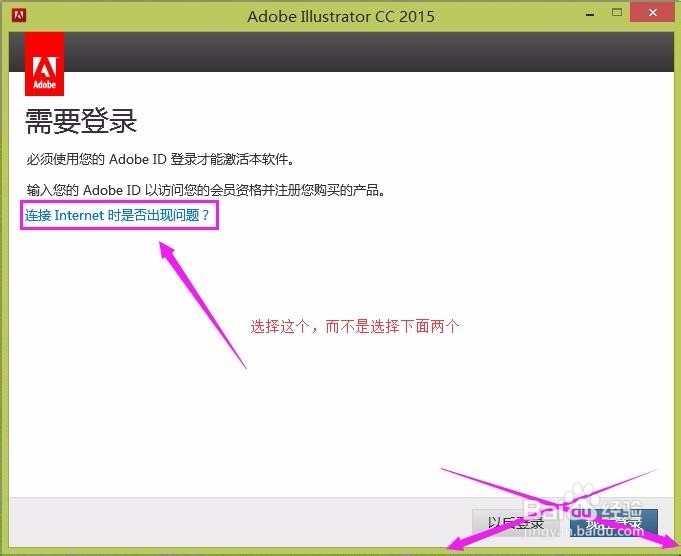Maximize the Adobe Illustrator installer window

(x=617, y=13)
